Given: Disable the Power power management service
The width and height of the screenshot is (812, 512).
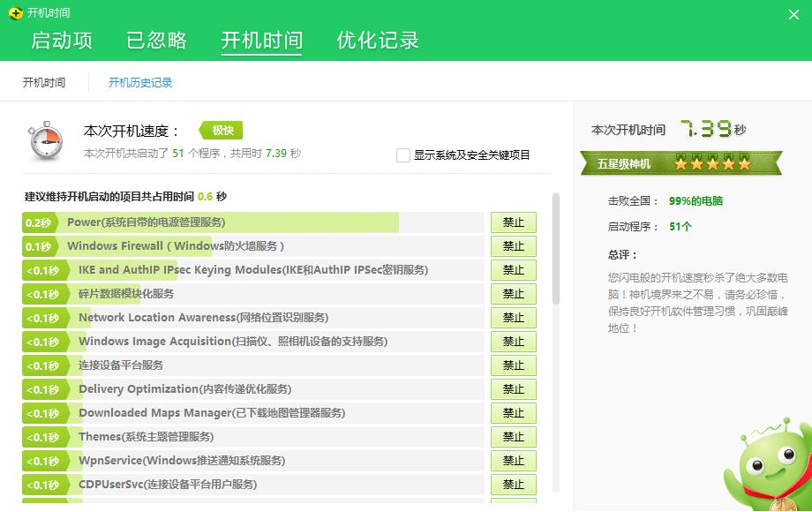Looking at the screenshot, I should pos(513,222).
